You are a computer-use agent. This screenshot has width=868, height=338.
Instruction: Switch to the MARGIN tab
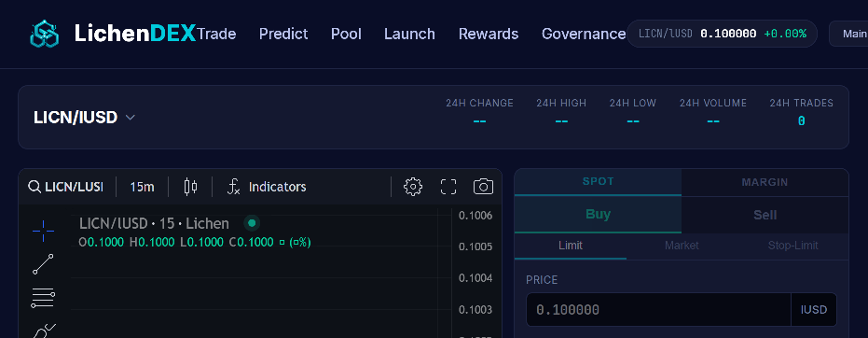click(765, 182)
